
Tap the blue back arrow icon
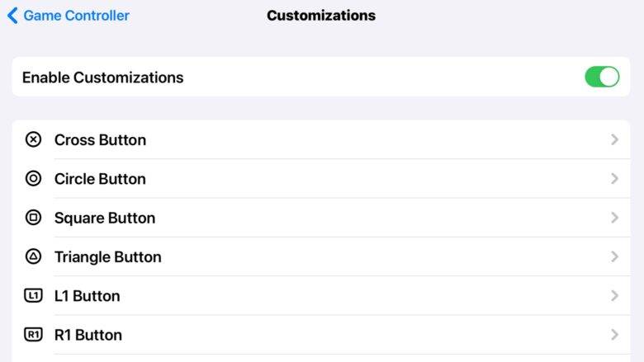pyautogui.click(x=12, y=16)
